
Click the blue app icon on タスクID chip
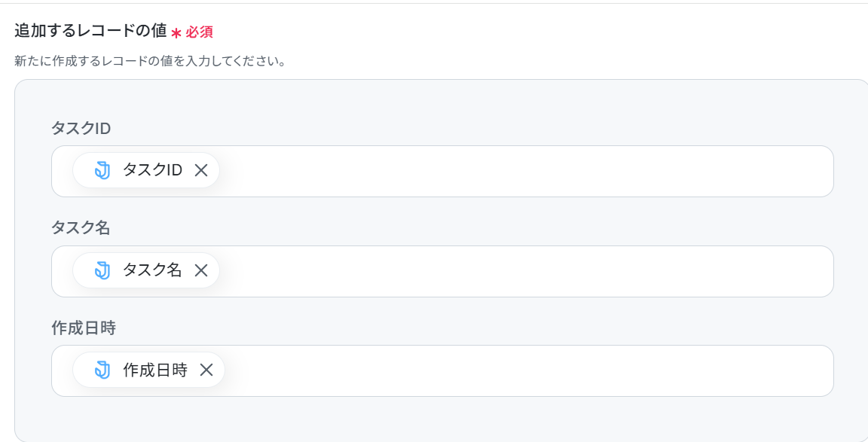pos(102,170)
